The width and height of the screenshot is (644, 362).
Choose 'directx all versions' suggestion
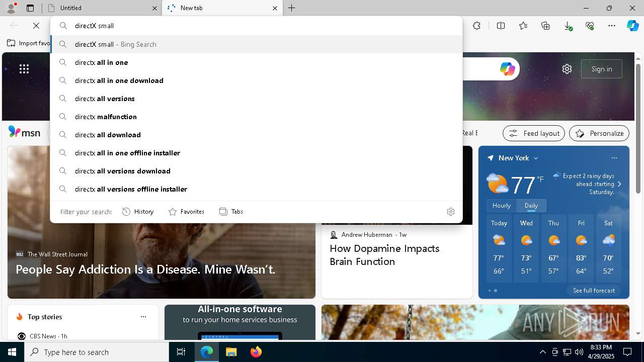pyautogui.click(x=256, y=99)
